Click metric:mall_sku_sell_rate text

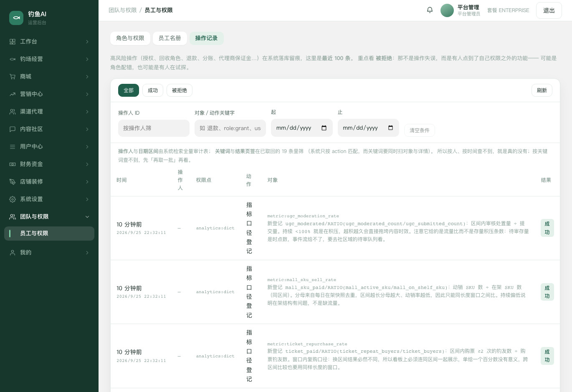pyautogui.click(x=301, y=280)
